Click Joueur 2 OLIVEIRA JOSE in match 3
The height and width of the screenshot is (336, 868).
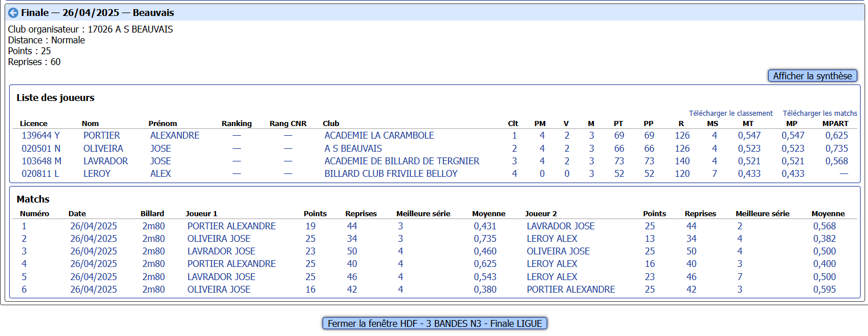point(558,251)
